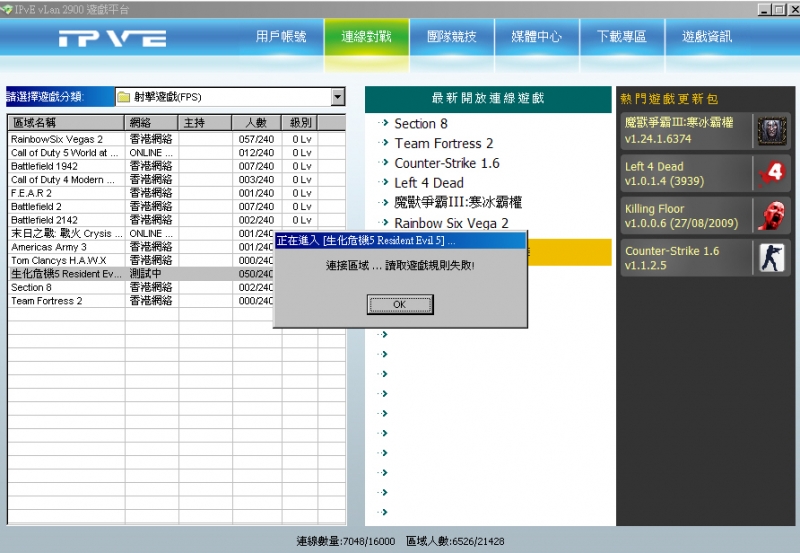This screenshot has width=800, height=553.
Task: Click the IPVE logo in header
Action: [x=112, y=38]
